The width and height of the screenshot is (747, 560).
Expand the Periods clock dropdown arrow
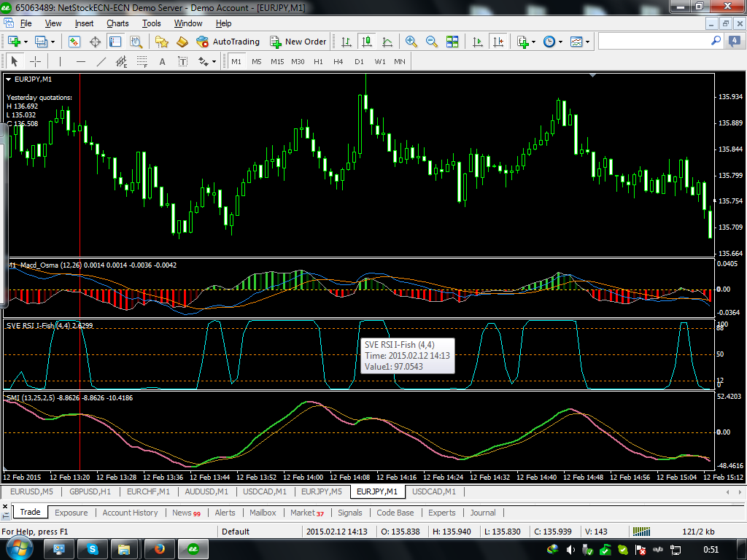[x=560, y=42]
